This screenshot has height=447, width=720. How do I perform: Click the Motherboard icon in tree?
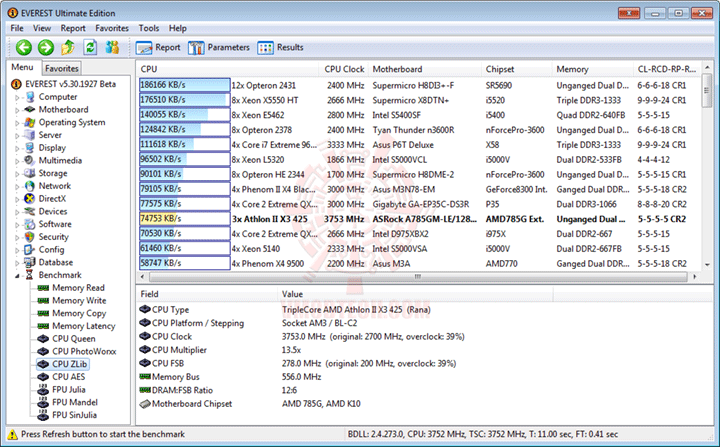click(30, 109)
